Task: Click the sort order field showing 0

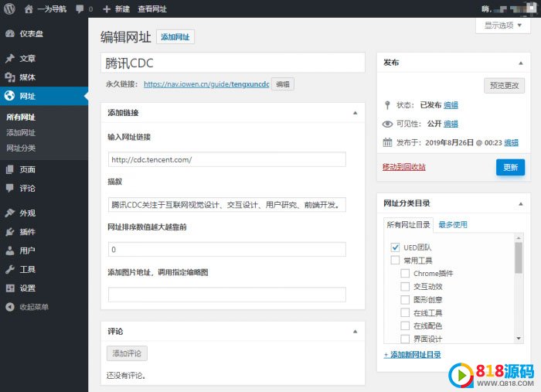Action: pyautogui.click(x=227, y=249)
